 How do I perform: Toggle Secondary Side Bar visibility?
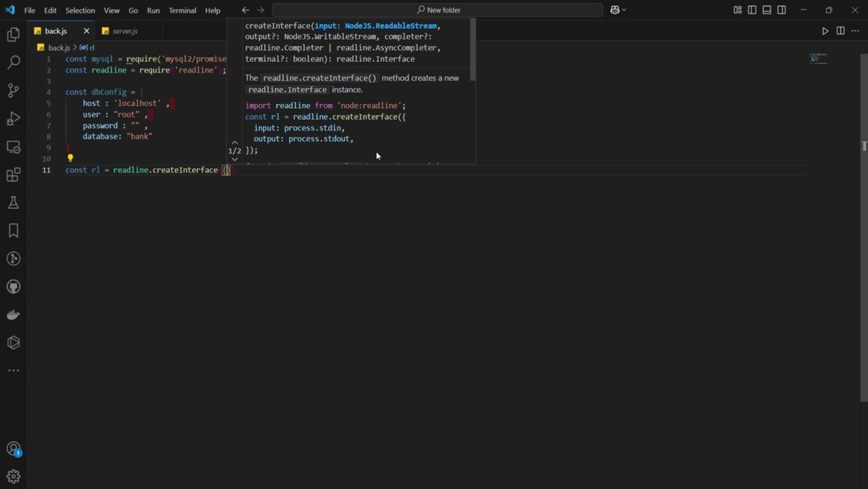[x=782, y=10]
